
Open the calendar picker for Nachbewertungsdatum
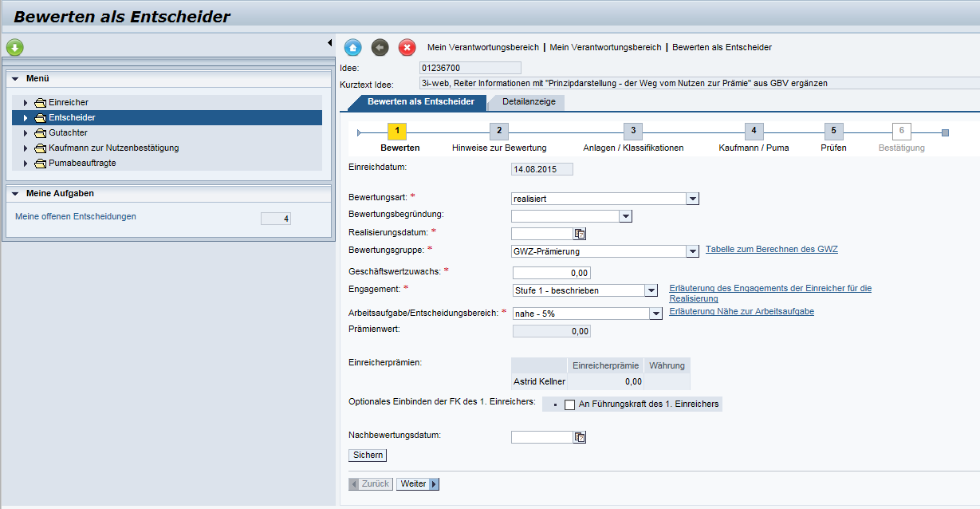tap(581, 436)
